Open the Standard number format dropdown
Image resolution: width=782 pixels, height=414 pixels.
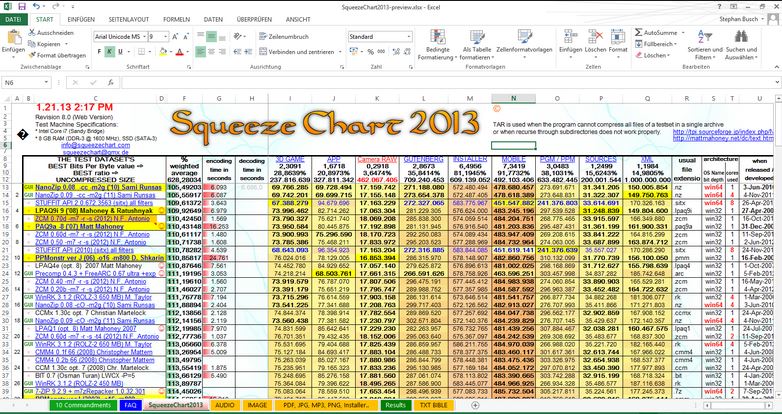(409, 37)
